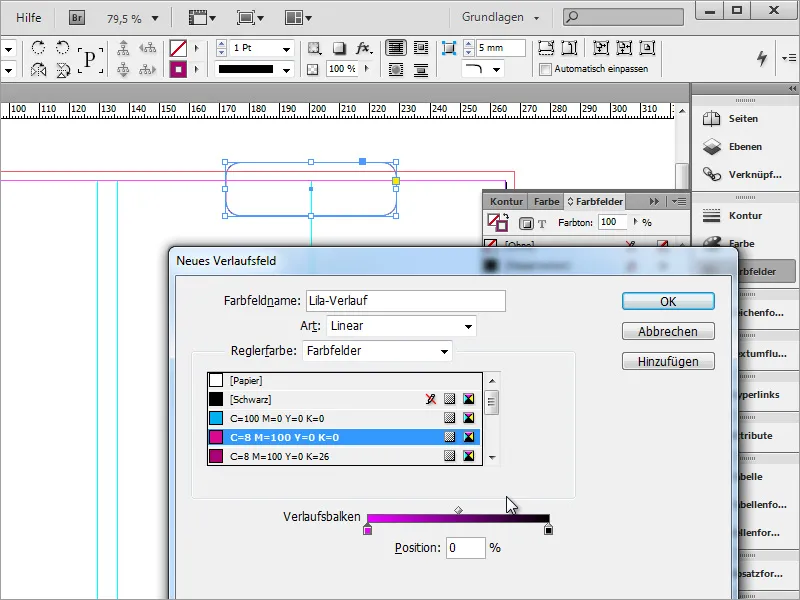Rotate 90° clockwise icon
The width and height of the screenshot is (800, 600).
click(38, 48)
